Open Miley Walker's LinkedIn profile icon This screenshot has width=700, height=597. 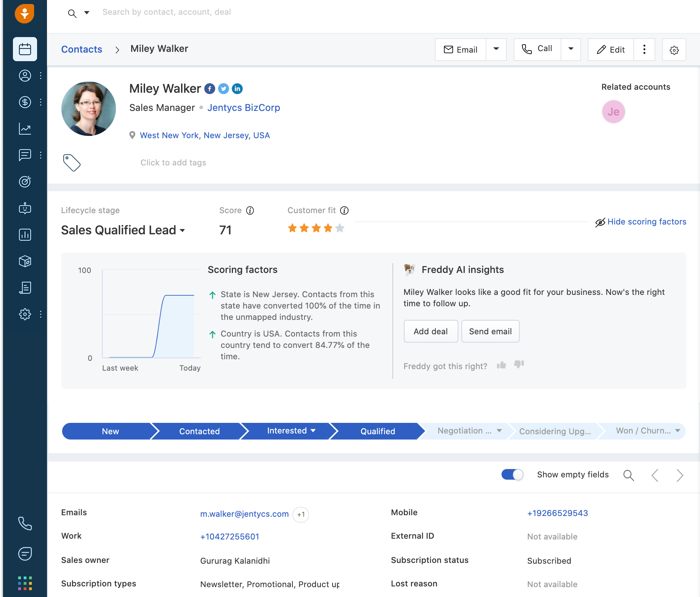click(237, 89)
